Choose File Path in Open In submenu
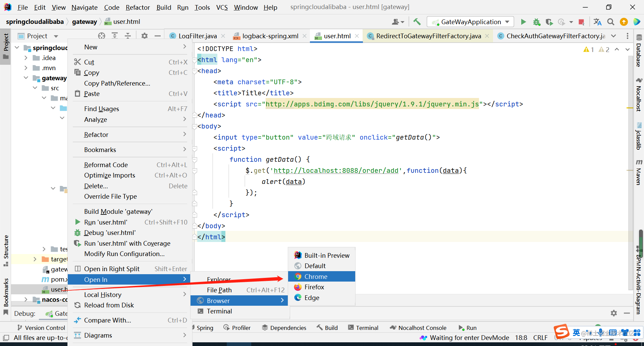 pos(240,290)
